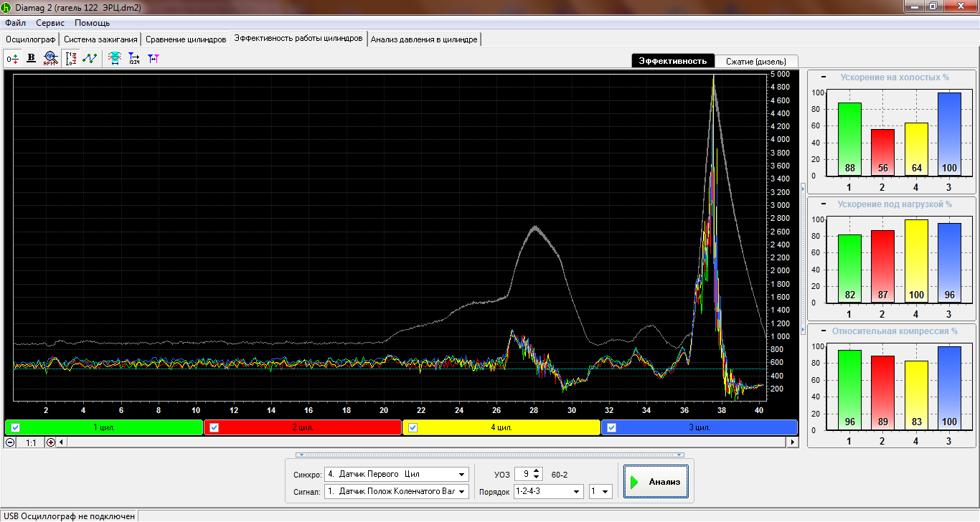Click the 4 цил. yellow color bar
The width and height of the screenshot is (980, 522).
click(x=501, y=427)
